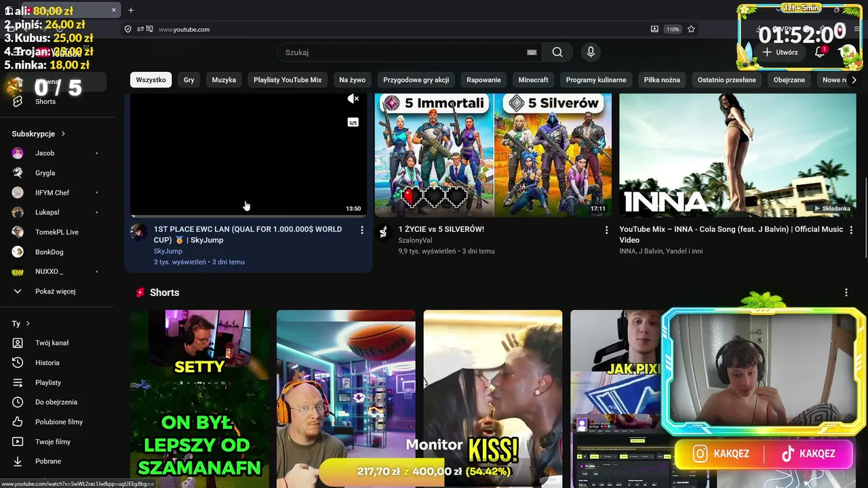This screenshot has width=868, height=488.
Task: Select Ostatnio przesłane chip
Action: [x=727, y=80]
